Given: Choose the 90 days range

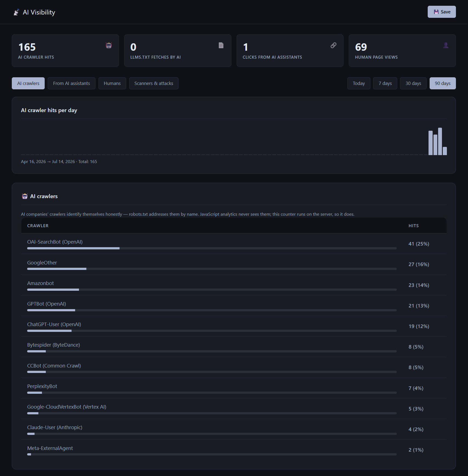Looking at the screenshot, I should 443,83.
